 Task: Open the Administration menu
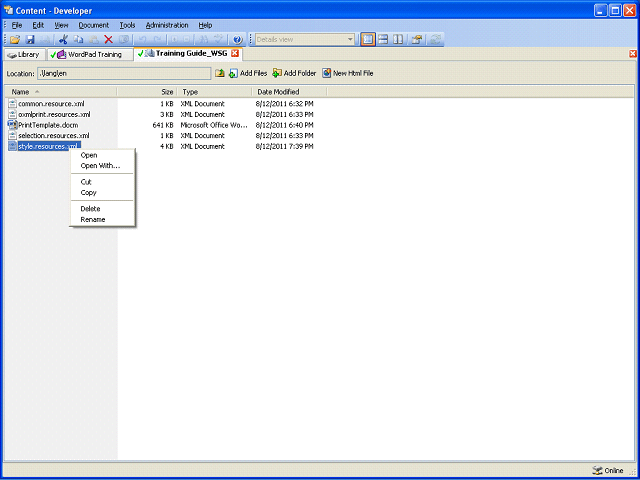(x=167, y=25)
